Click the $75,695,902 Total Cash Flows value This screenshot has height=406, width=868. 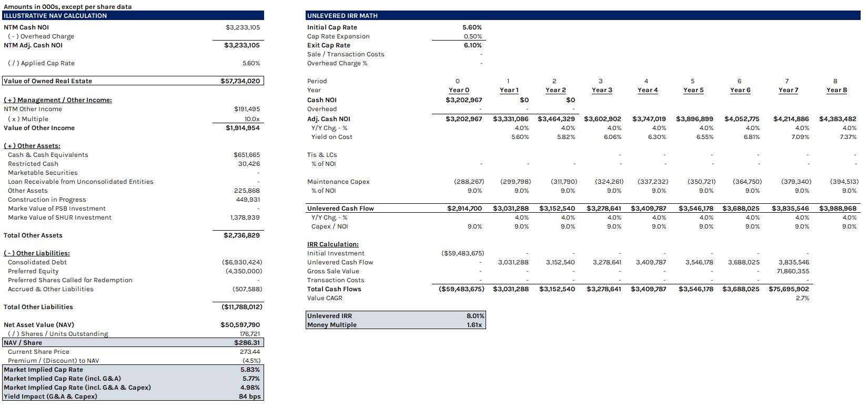pyautogui.click(x=789, y=289)
